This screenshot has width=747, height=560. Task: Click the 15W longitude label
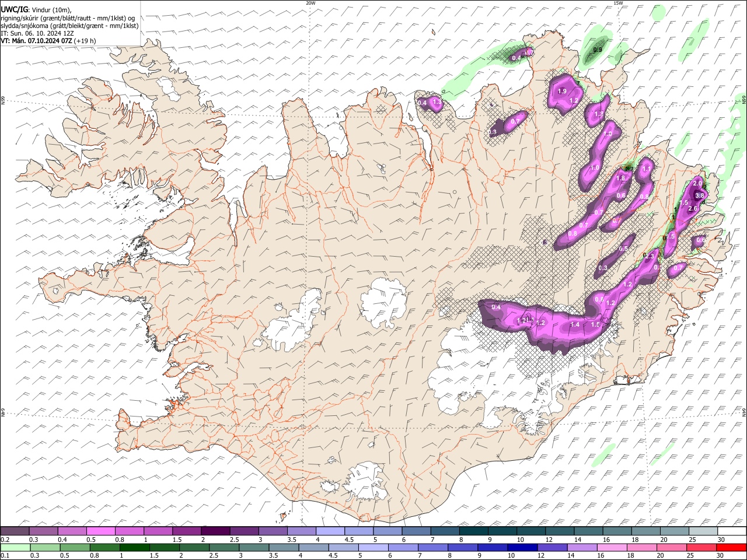pyautogui.click(x=618, y=3)
